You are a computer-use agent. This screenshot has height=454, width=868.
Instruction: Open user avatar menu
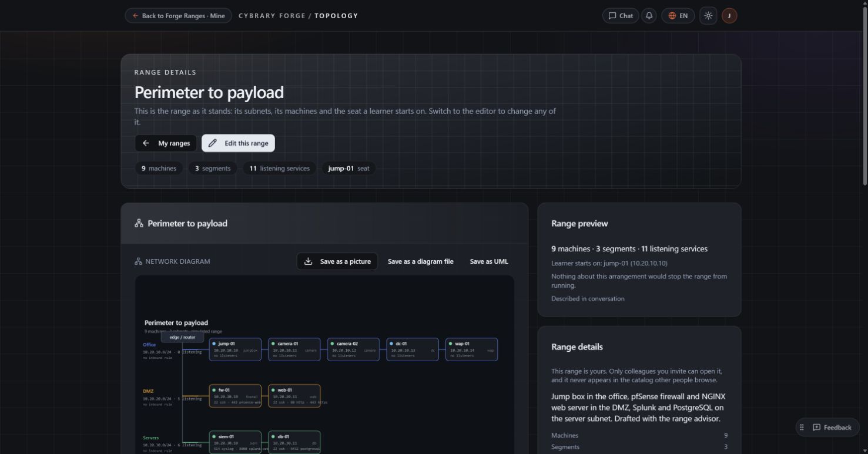[729, 16]
